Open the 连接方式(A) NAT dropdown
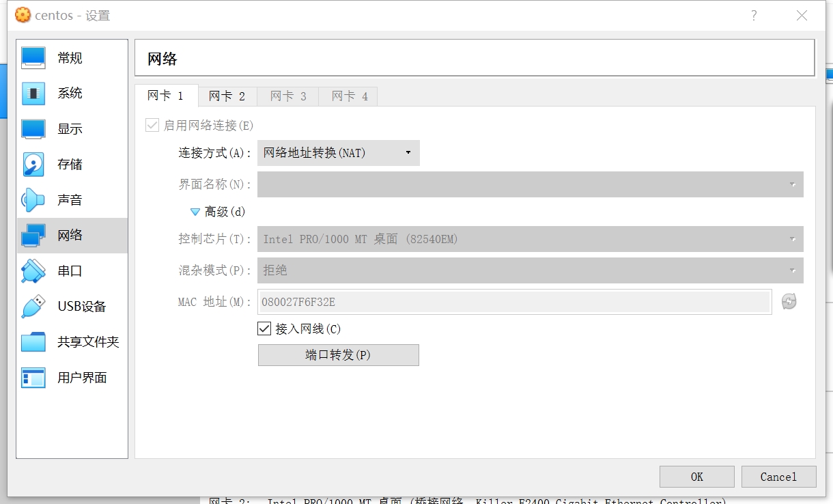This screenshot has width=833, height=504. click(x=338, y=152)
